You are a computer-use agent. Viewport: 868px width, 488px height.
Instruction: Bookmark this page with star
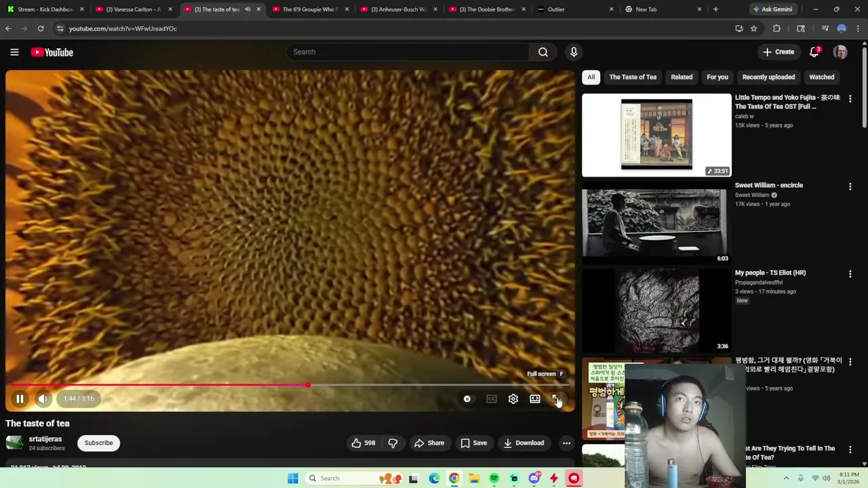pyautogui.click(x=753, y=28)
